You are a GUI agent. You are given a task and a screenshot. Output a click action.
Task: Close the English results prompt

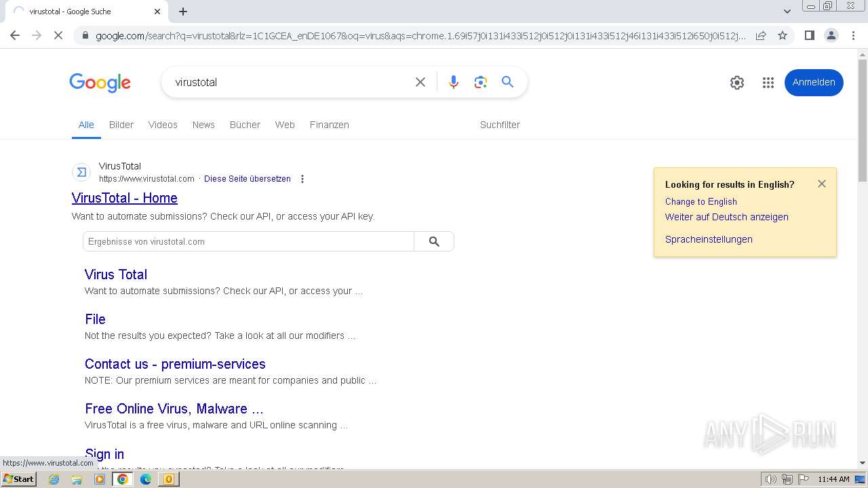[822, 184]
